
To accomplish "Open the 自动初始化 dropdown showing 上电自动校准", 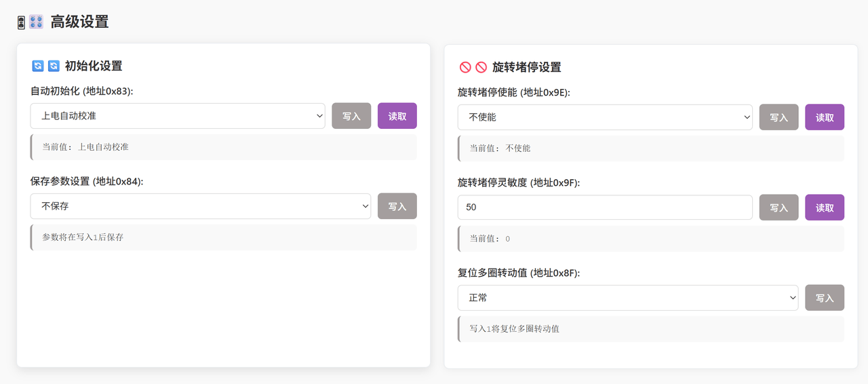I will [178, 116].
